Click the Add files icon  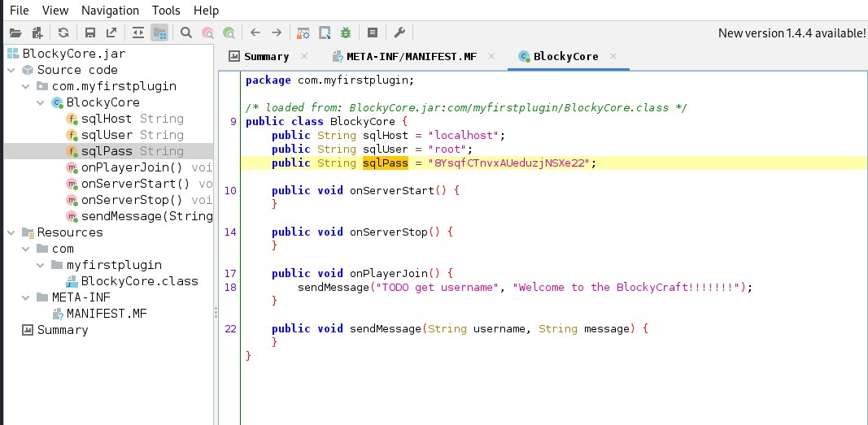point(37,33)
